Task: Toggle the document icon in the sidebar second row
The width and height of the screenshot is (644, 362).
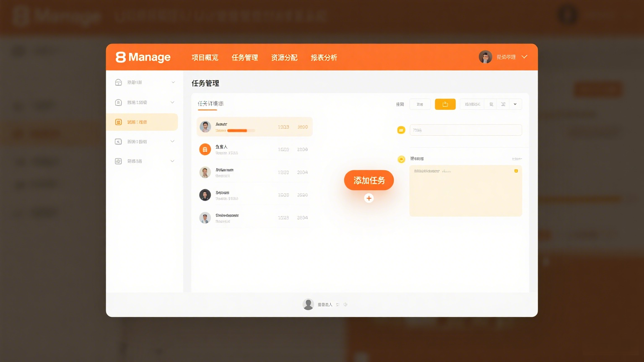Action: (118, 102)
